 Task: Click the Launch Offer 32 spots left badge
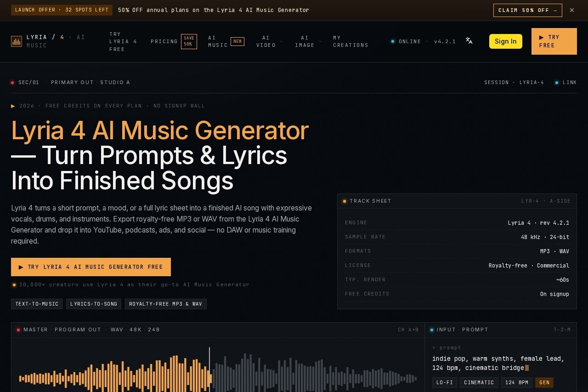62,10
